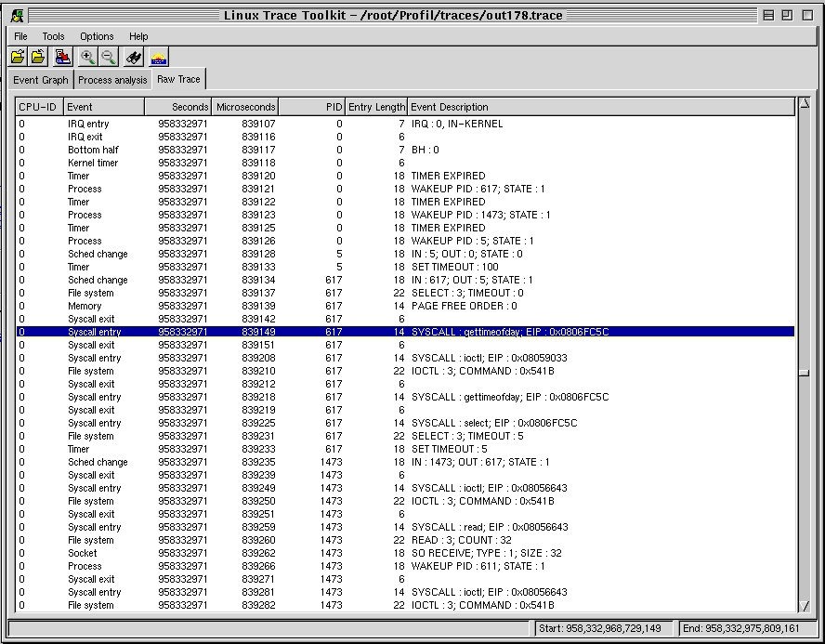The height and width of the screenshot is (644, 825).
Task: Click the microseconds value 839125
Action: [x=258, y=228]
